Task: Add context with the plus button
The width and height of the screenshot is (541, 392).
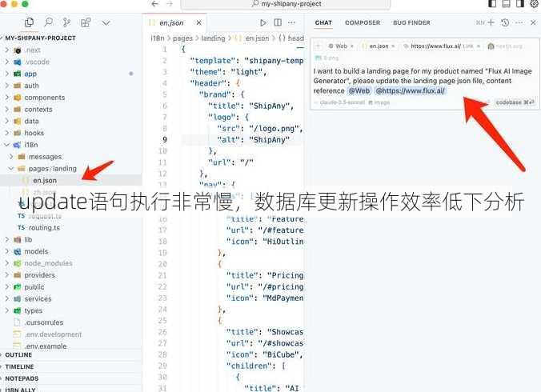Action: coord(318,46)
